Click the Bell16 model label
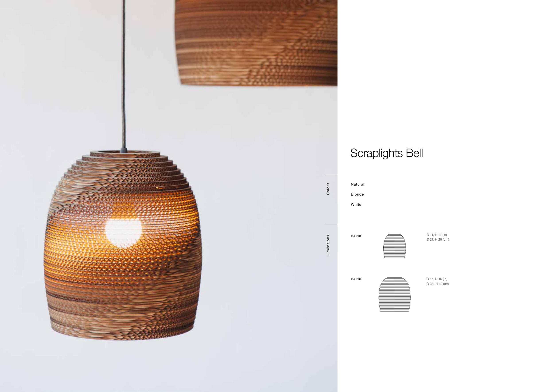554x392 pixels. click(x=356, y=279)
